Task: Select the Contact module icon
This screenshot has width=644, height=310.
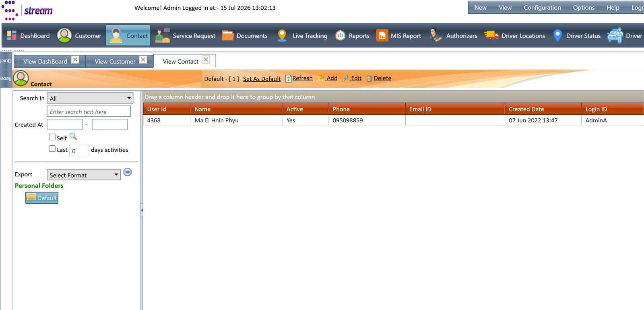Action: tap(116, 35)
